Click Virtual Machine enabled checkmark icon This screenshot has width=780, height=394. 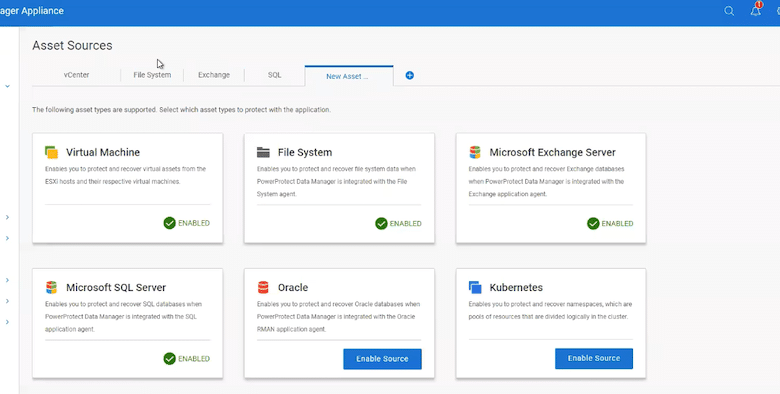[x=170, y=223]
